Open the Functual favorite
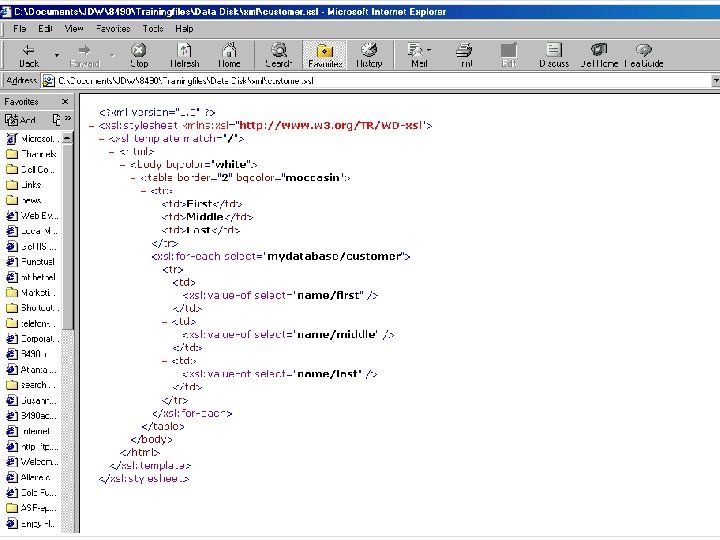The width and height of the screenshot is (720, 540). (31, 262)
